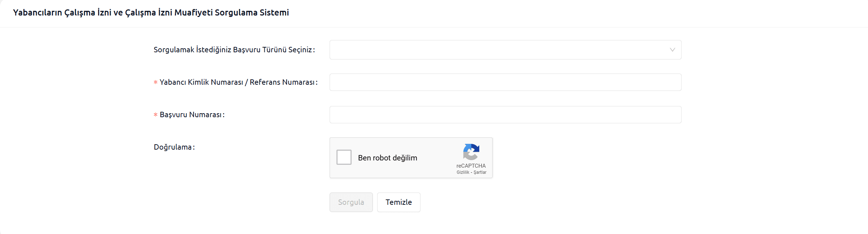Check the "Ben robot değilim" checkbox
Viewport: 868px width, 234px height.
point(344,157)
